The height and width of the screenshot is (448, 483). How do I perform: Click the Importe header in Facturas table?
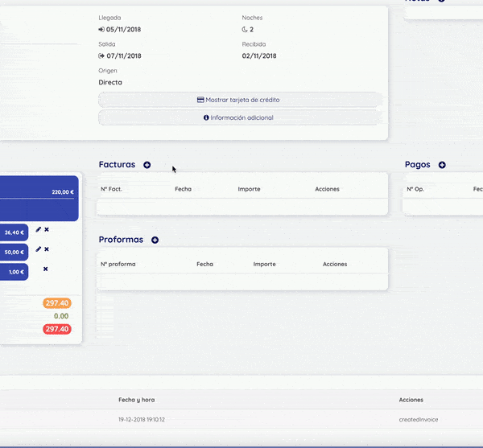click(249, 189)
